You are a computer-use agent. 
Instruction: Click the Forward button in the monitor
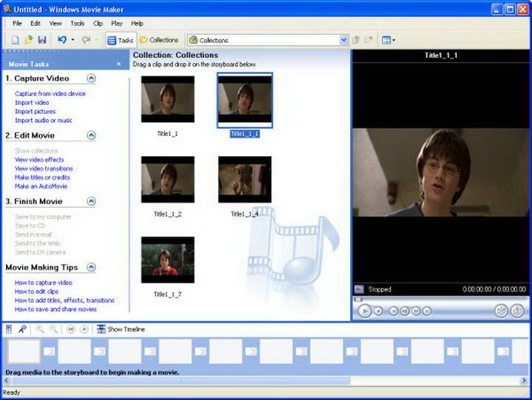(427, 311)
